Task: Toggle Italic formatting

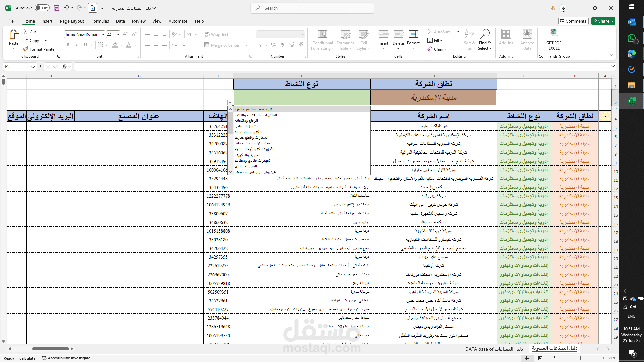Action: coord(76,45)
